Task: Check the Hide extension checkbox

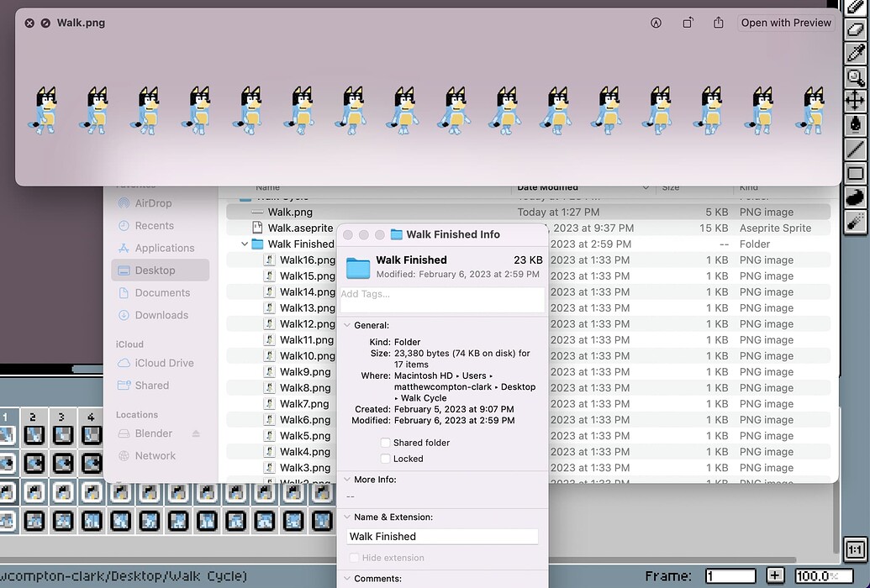Action: click(355, 558)
